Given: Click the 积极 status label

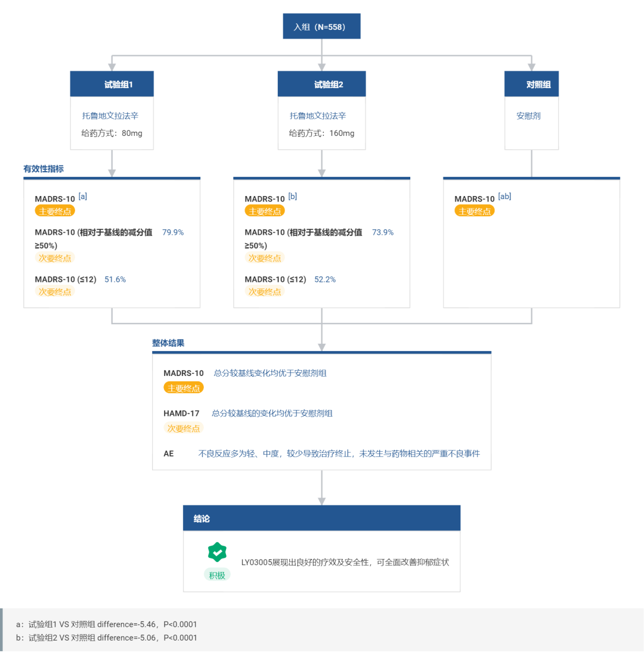Looking at the screenshot, I should point(217,575).
